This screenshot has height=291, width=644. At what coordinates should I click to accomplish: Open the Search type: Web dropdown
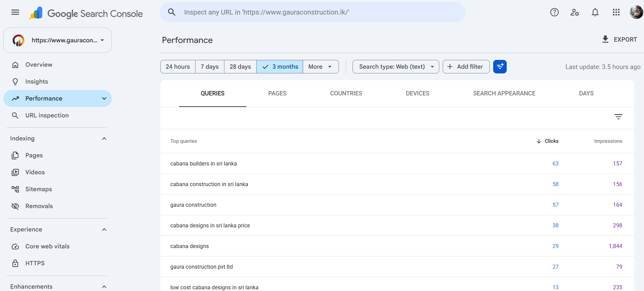click(396, 67)
